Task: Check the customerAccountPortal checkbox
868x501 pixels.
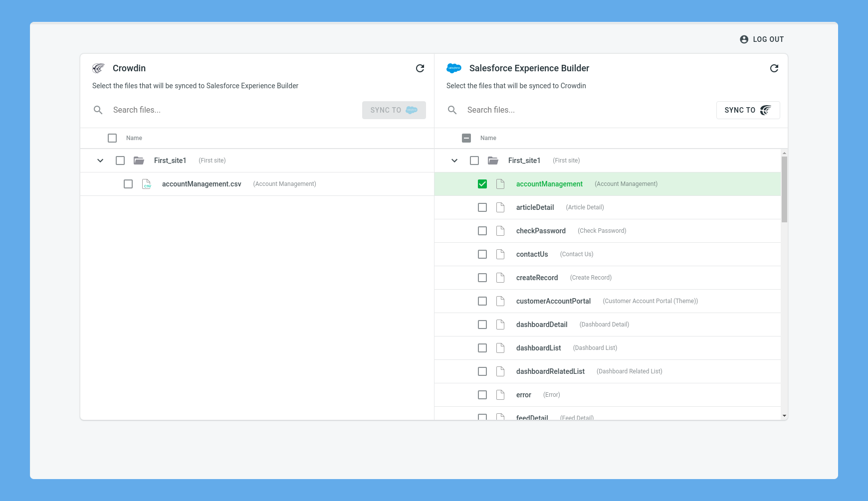Action: click(x=482, y=301)
